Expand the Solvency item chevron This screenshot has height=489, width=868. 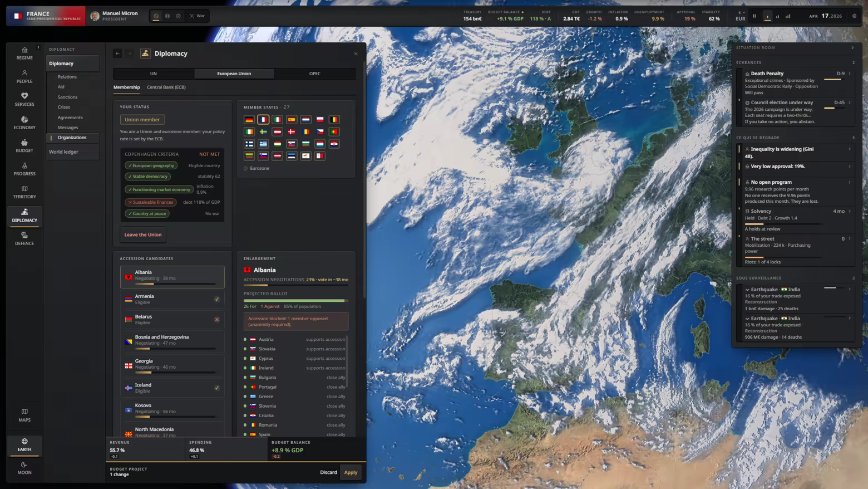tap(850, 211)
